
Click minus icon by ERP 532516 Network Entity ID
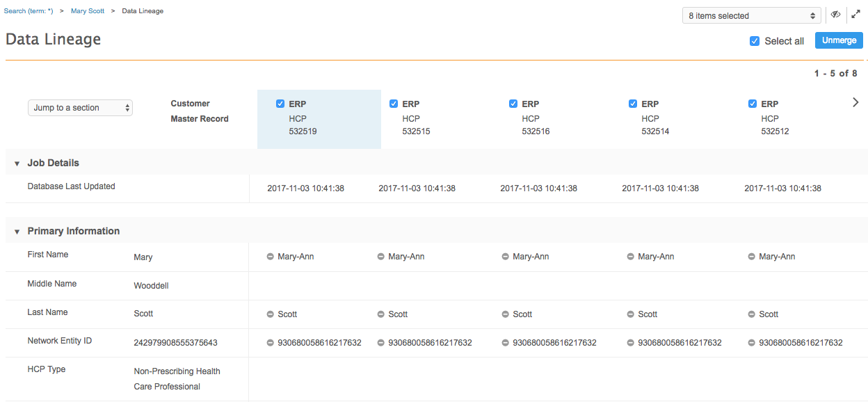506,343
